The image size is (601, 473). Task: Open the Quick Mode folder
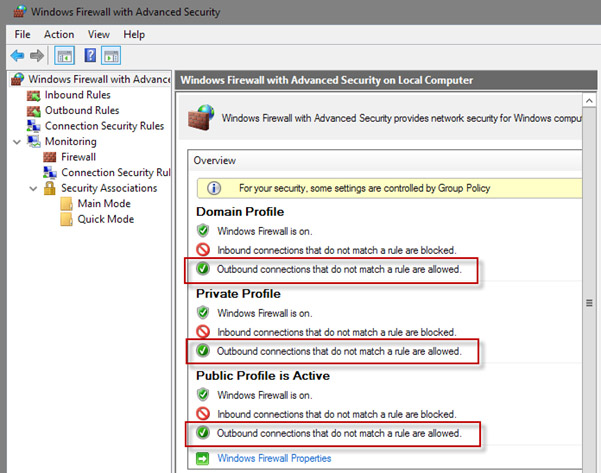(x=106, y=219)
